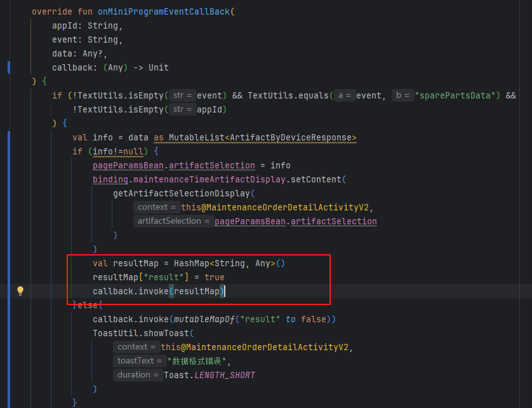
Task: Click the 'callback: (Any) -> Unit' parameter
Action: (110, 67)
